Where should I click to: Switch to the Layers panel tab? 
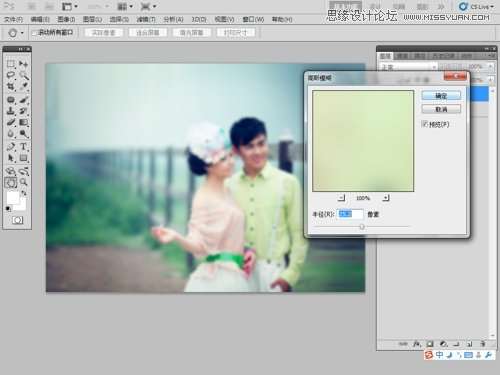click(x=386, y=56)
